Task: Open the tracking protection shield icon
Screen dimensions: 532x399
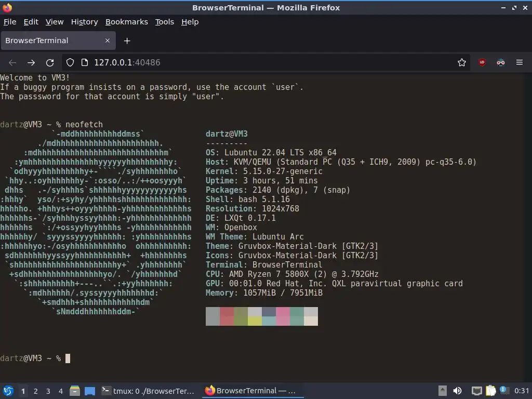Action: [x=70, y=62]
